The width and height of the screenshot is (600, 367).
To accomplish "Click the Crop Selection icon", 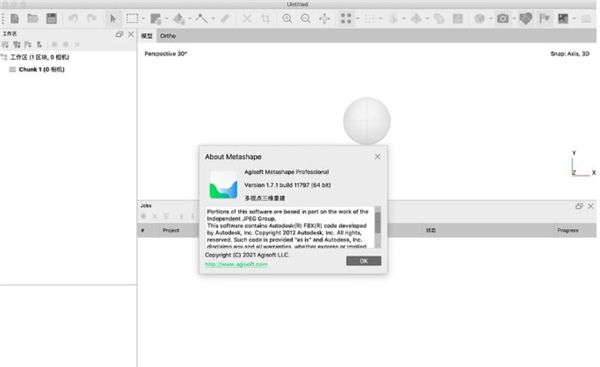I will [266, 18].
